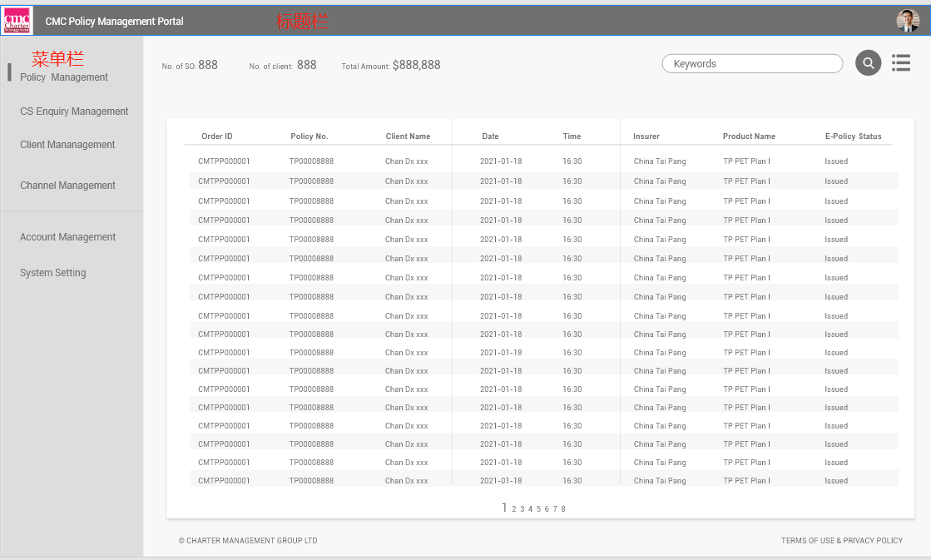Select the Product Name column header
This screenshot has height=560, width=931.
coord(749,136)
